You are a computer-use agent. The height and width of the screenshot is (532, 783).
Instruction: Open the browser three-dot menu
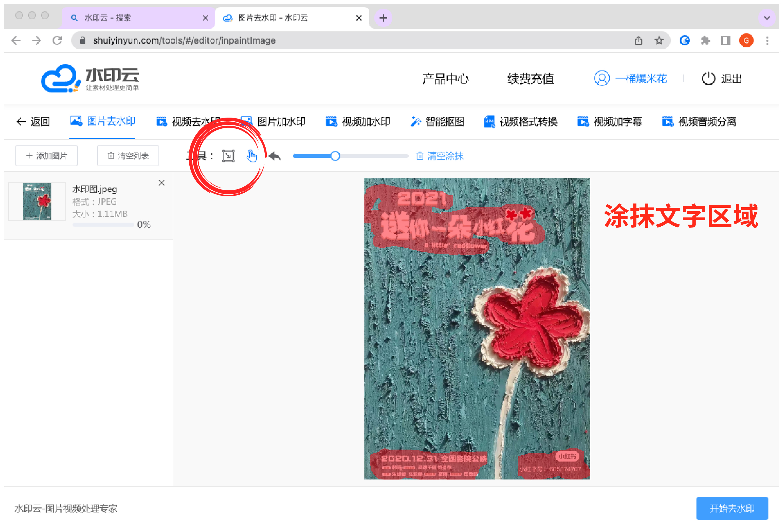point(767,41)
